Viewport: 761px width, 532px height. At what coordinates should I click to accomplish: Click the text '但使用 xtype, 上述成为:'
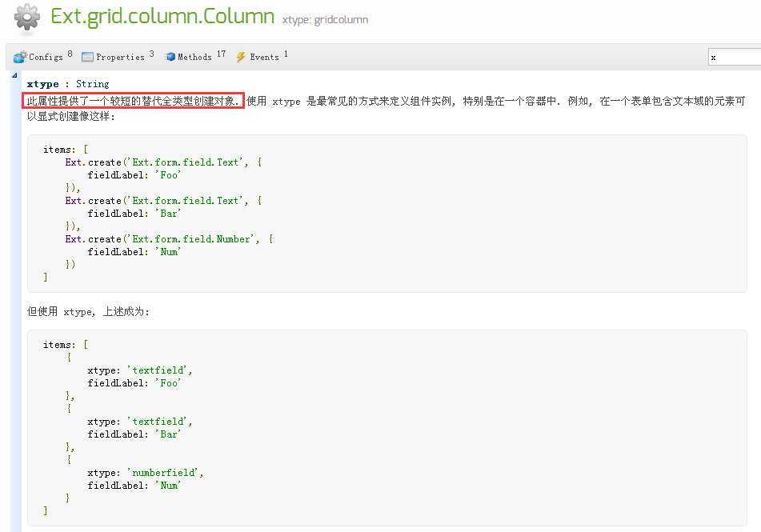pos(88,312)
